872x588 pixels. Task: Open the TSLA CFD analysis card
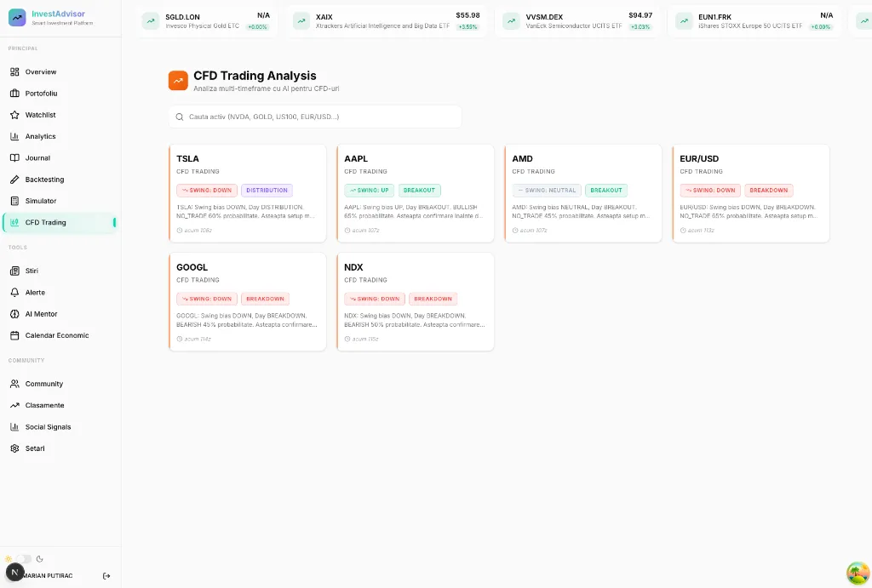pyautogui.click(x=248, y=193)
